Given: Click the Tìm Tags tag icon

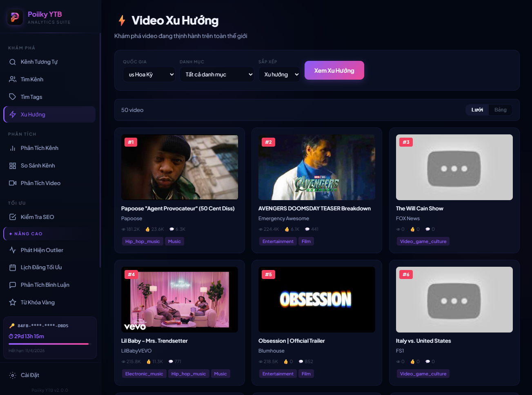Looking at the screenshot, I should click(x=13, y=97).
